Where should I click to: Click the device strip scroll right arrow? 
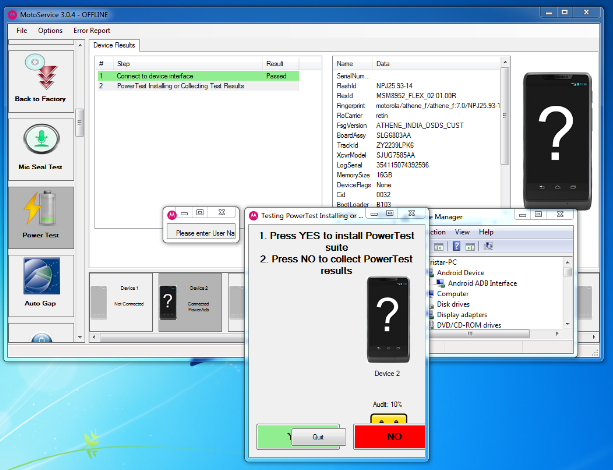coord(593,337)
